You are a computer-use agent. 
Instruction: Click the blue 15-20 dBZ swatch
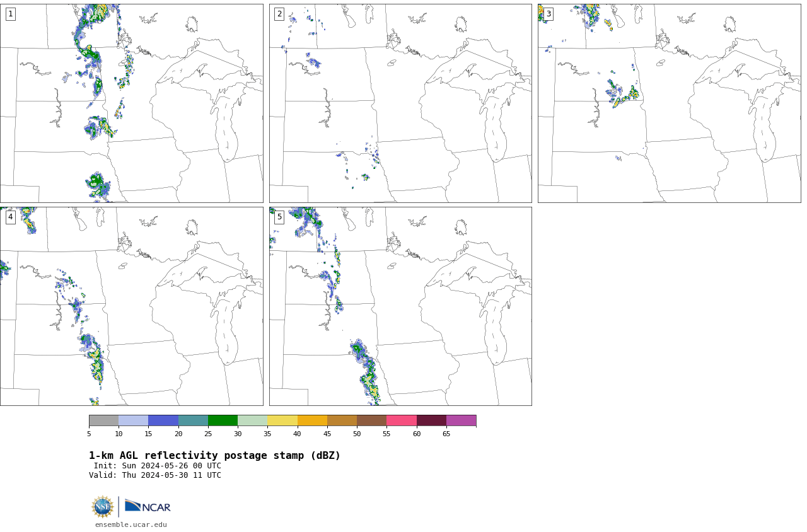(163, 420)
